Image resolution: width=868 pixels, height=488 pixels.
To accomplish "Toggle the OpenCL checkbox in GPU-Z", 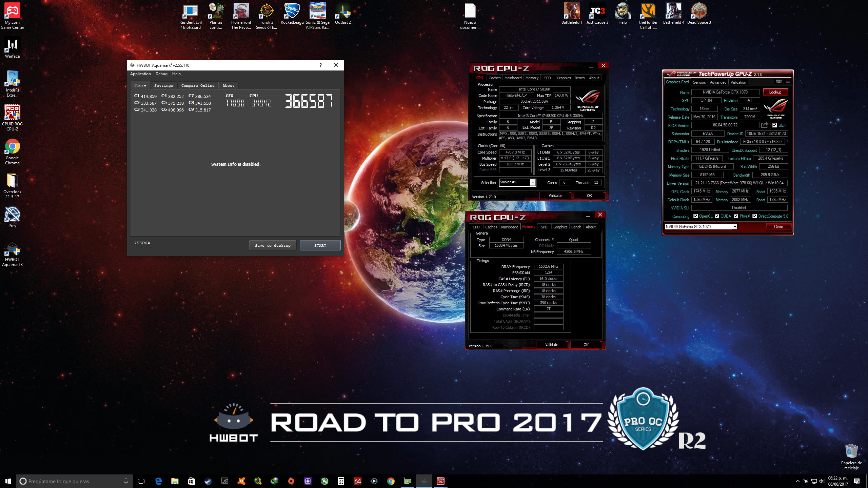I will (x=695, y=216).
